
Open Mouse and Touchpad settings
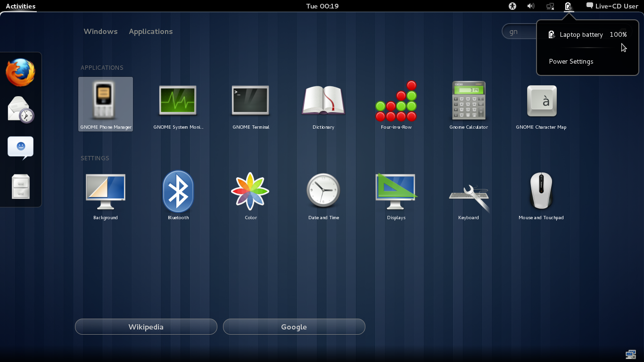[541, 195]
